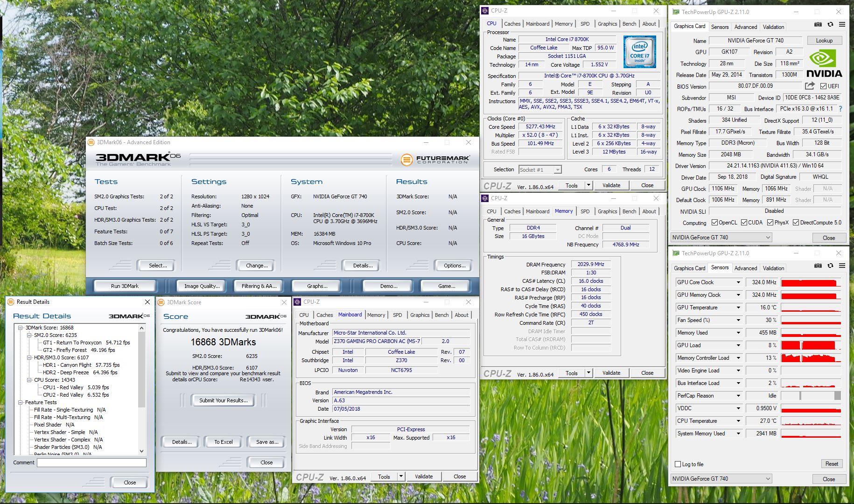Open the Fan Speed sensor dropdown
Image resolution: width=854 pixels, height=504 pixels.
tap(738, 320)
